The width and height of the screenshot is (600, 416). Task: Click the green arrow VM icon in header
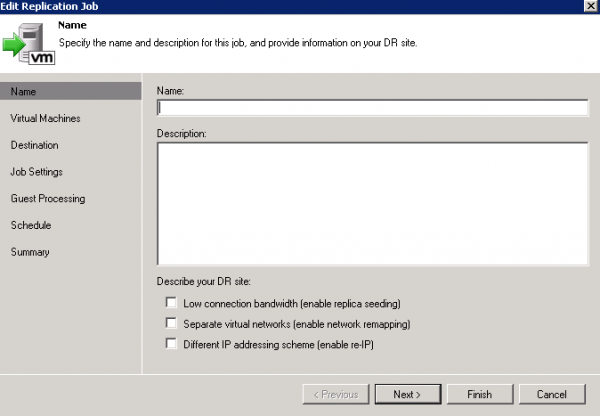[28, 45]
